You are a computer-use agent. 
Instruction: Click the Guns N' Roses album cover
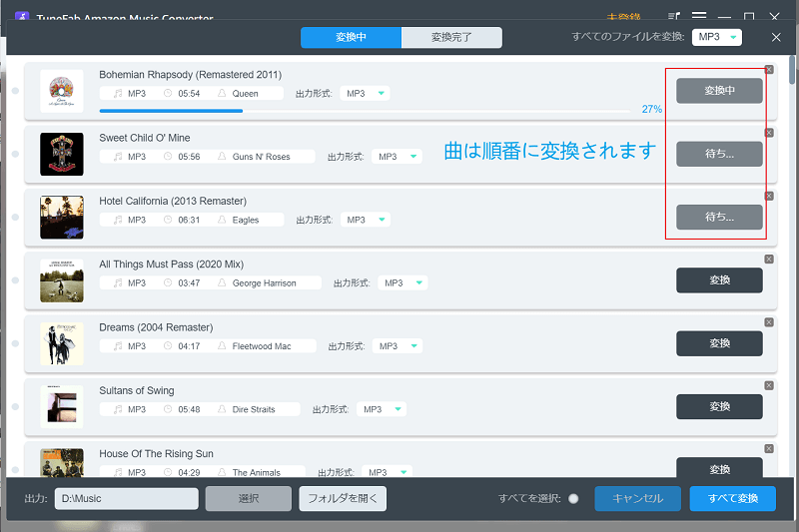click(x=62, y=155)
